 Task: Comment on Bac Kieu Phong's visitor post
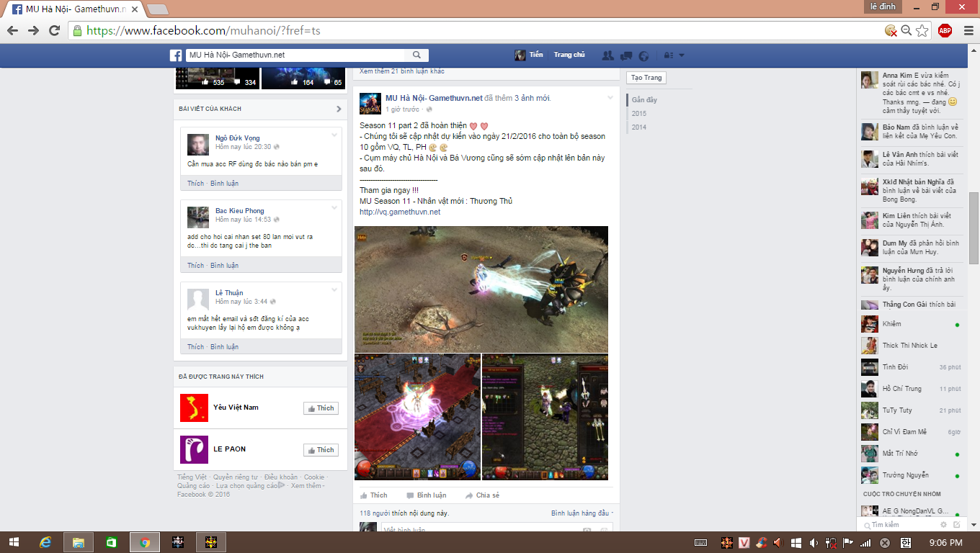click(224, 266)
